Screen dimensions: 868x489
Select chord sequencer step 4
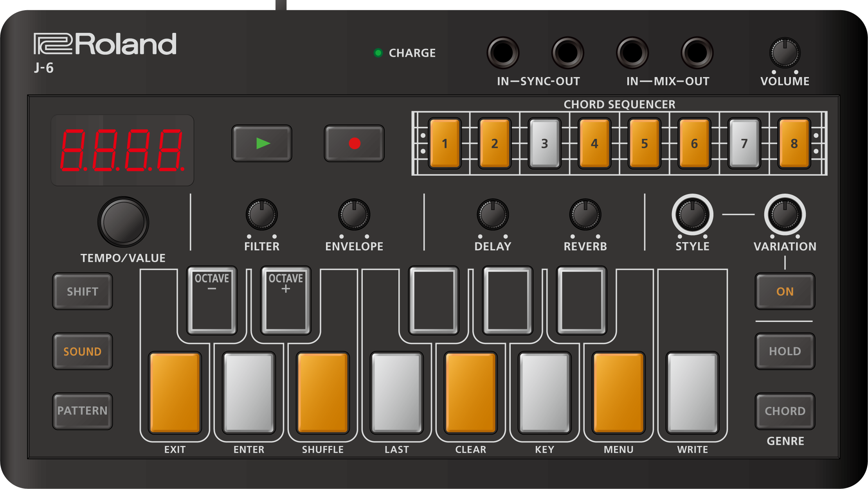tap(594, 144)
